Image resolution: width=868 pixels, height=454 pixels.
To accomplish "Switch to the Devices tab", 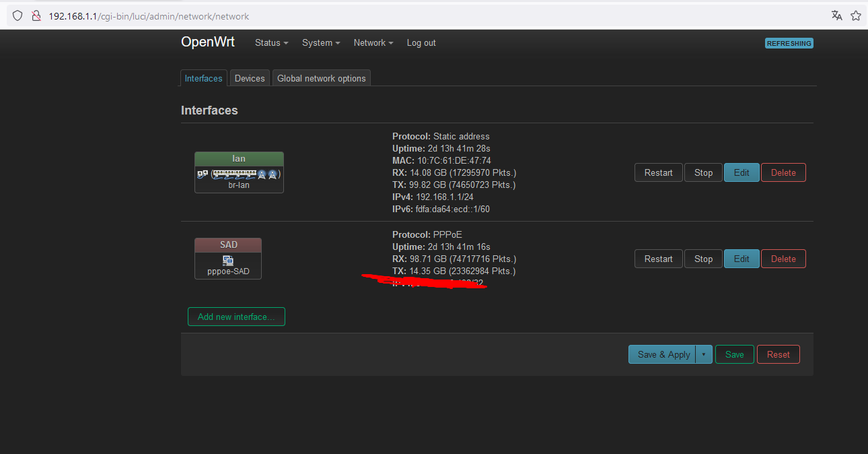I will click(249, 77).
